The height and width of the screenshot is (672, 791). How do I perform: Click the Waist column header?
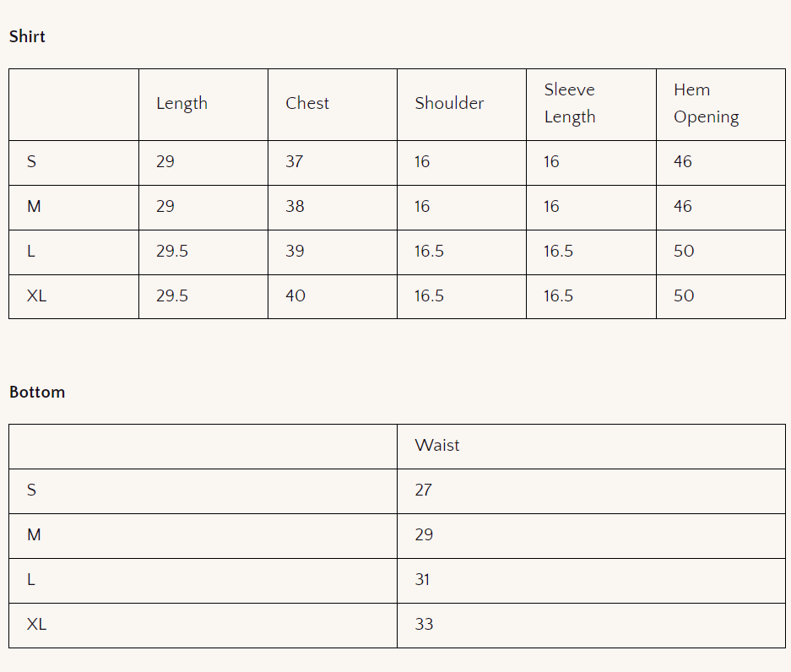[x=437, y=445]
